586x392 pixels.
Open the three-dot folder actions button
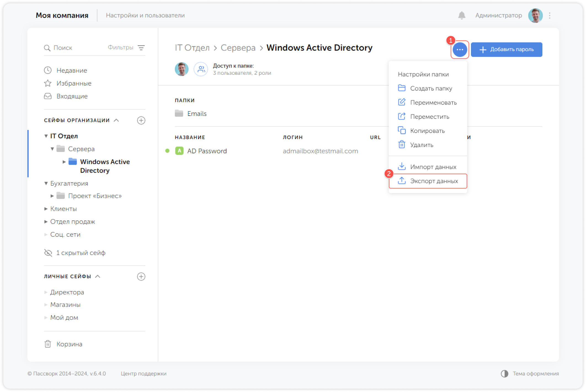[x=460, y=50]
